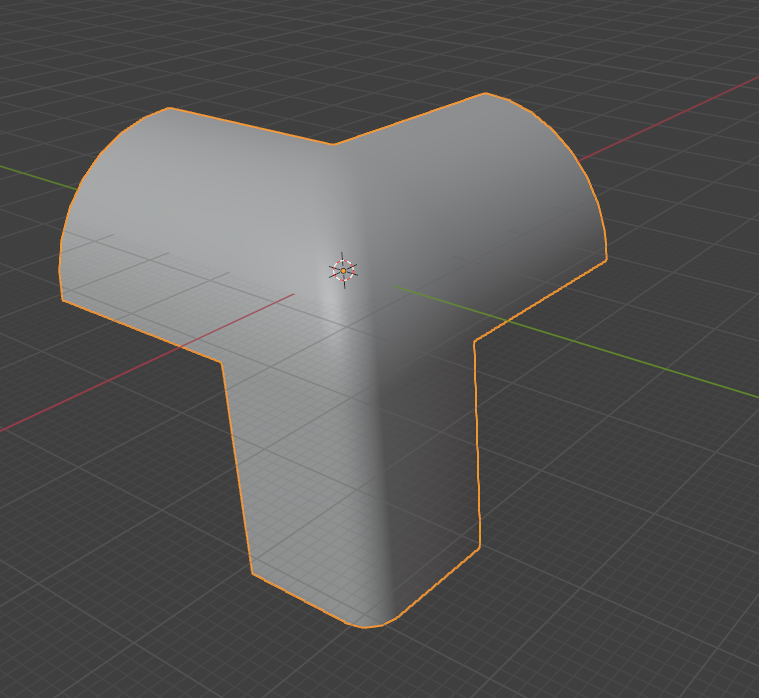759x698 pixels.
Task: Click the upper-right arm's top corner vertex
Action: click(x=486, y=93)
